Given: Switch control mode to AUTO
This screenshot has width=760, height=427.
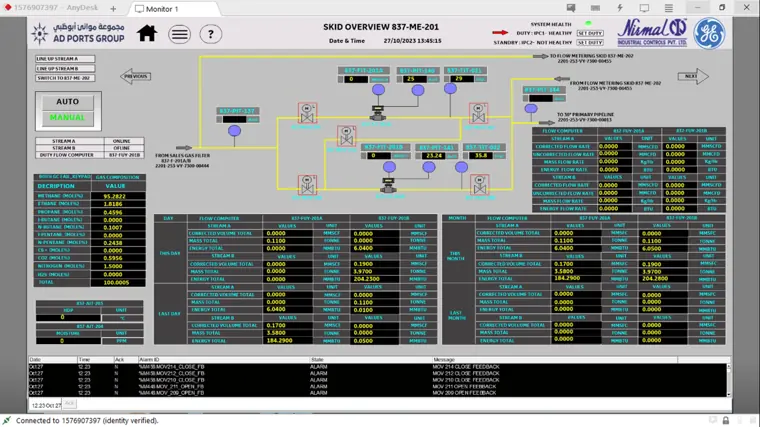Looking at the screenshot, I should [67, 102].
